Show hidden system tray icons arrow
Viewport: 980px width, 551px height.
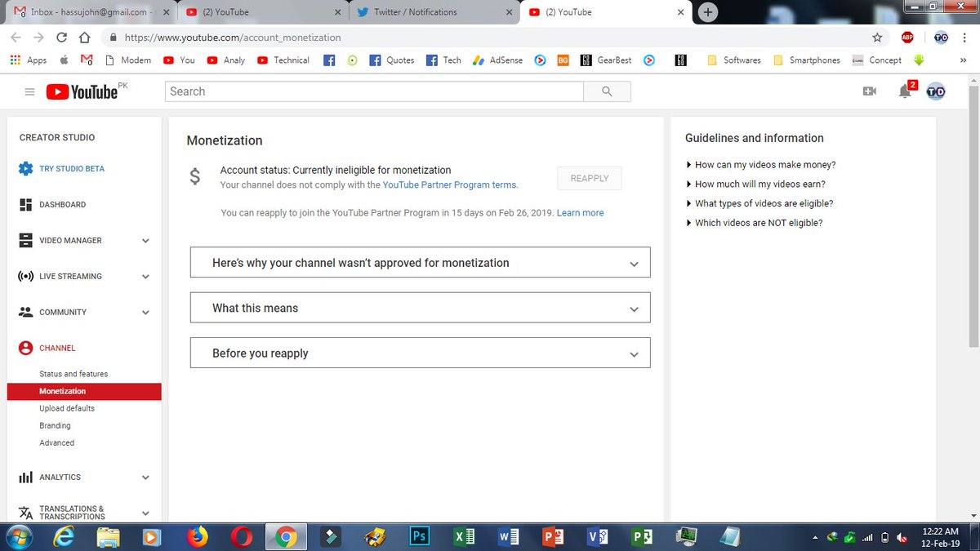click(815, 537)
